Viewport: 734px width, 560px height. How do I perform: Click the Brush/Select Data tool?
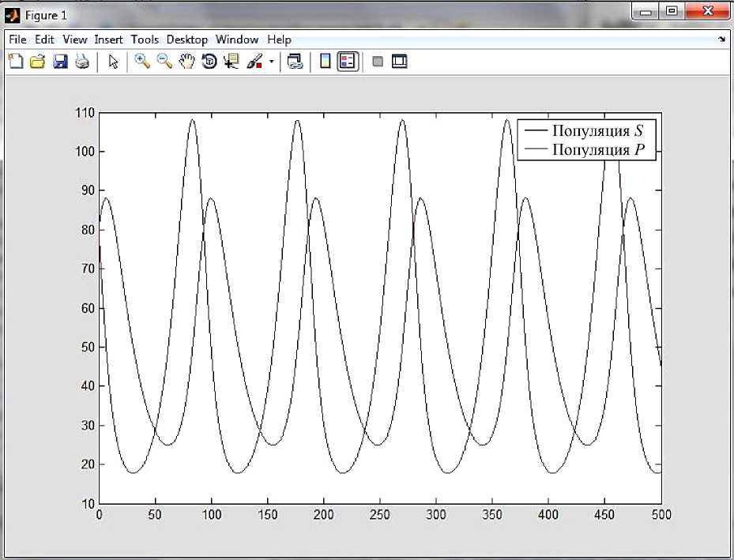click(x=254, y=62)
